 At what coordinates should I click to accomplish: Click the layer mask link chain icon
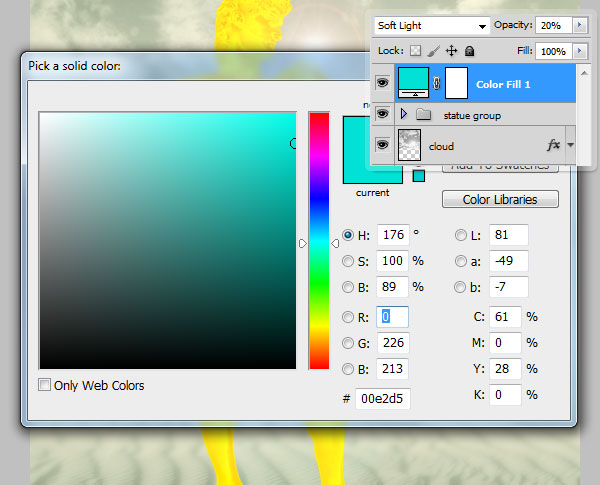tap(437, 83)
